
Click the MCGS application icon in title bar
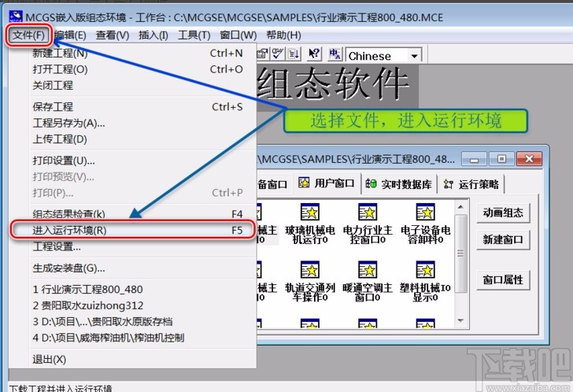[x=16, y=17]
